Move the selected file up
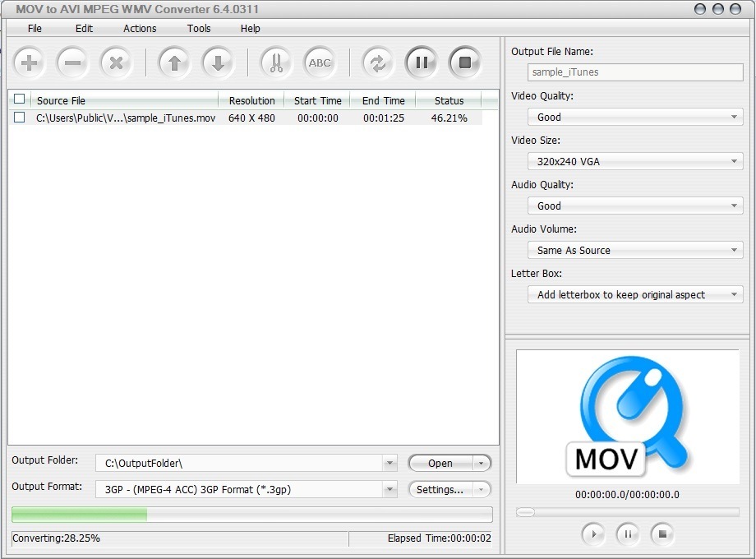 174,62
